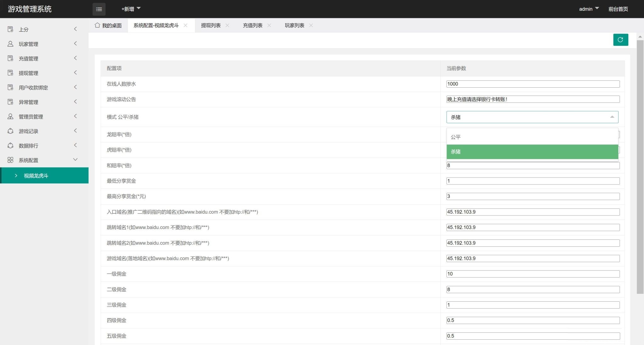Viewport: 644px width, 345px height.
Task: Go to 前台首页 link
Action: [x=618, y=9]
